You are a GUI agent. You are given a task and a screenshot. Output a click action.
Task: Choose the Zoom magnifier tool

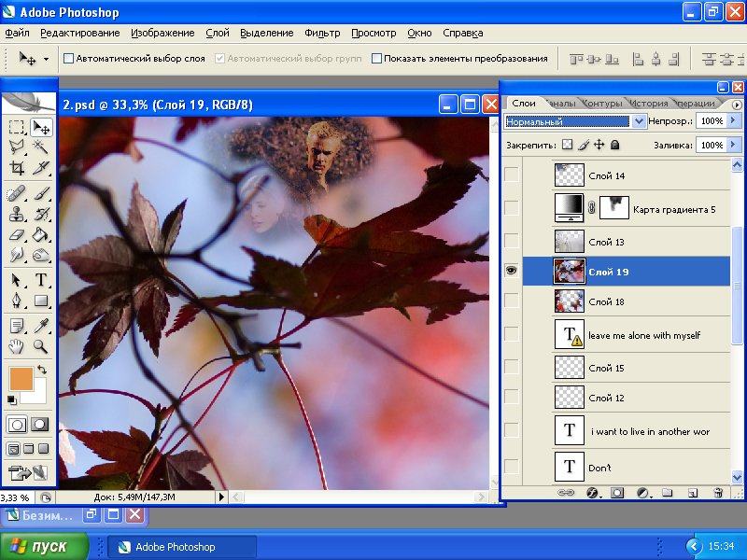(41, 346)
